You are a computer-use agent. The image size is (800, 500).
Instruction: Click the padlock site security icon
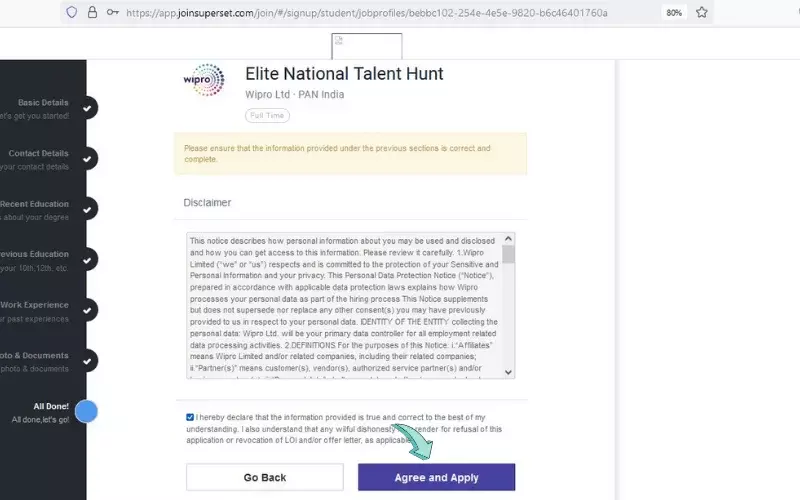(92, 12)
